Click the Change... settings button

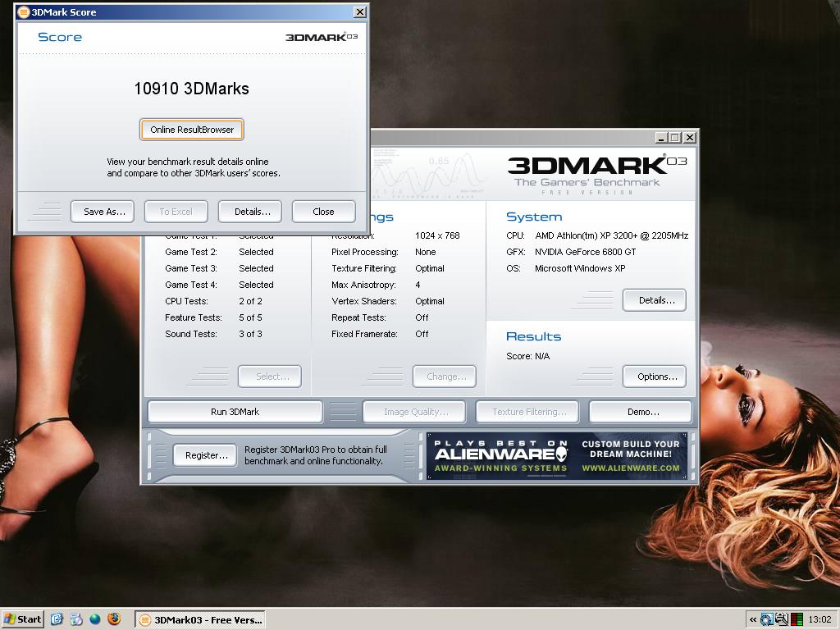[x=444, y=377]
